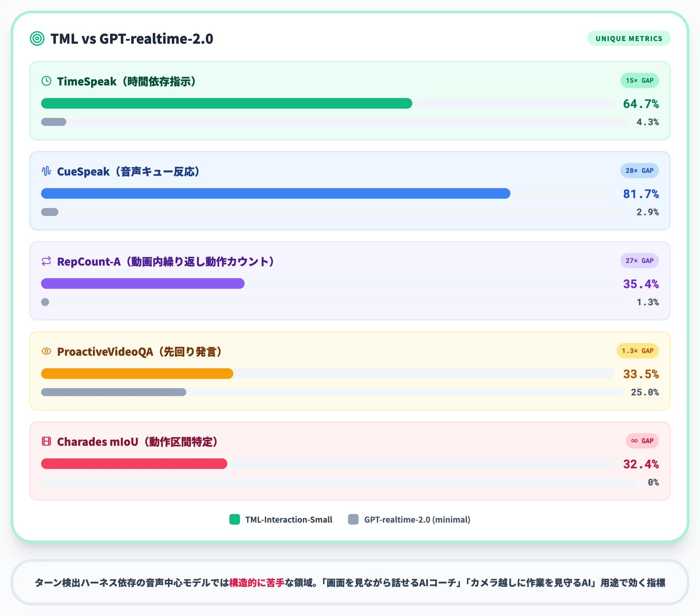Click the waveform icon next to CueSpeak

46,171
